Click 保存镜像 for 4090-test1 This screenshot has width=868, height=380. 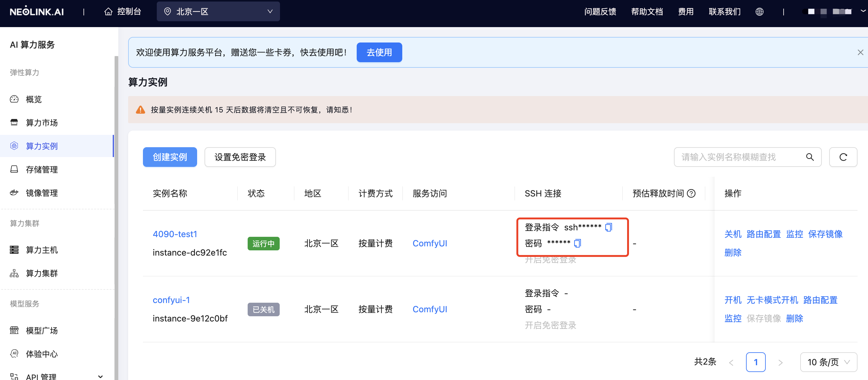tap(825, 234)
